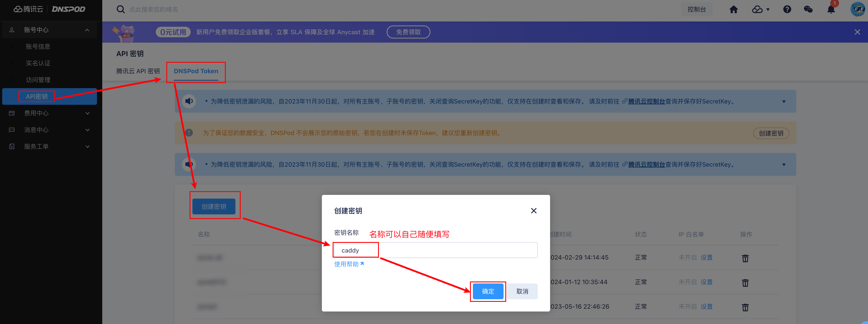The image size is (868, 324).
Task: Switch to DNSPod Token tab
Action: click(x=196, y=71)
